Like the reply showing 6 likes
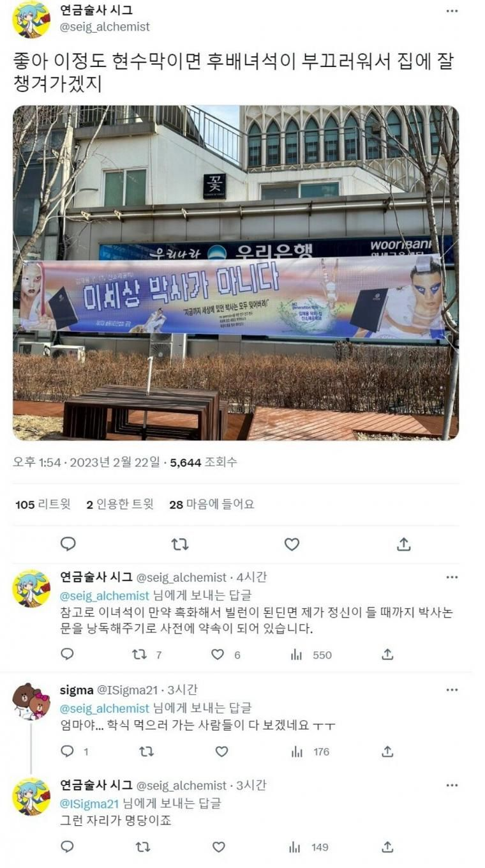The height and width of the screenshot is (868, 485). click(218, 655)
